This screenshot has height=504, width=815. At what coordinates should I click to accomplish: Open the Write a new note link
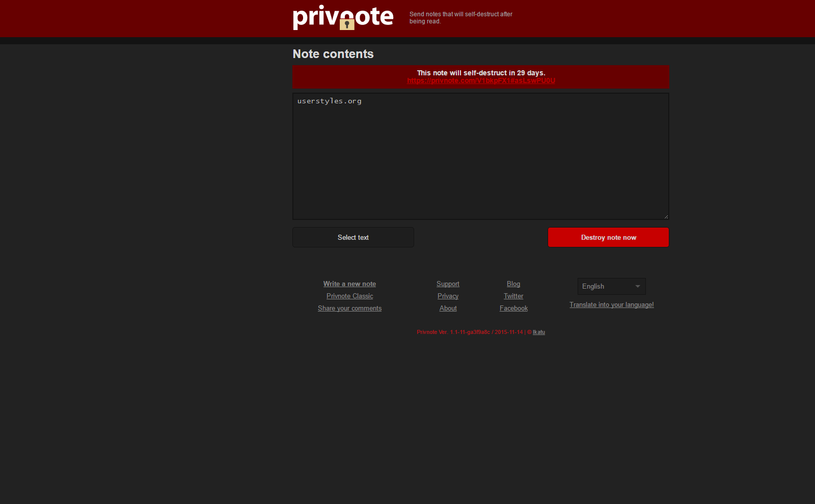click(349, 284)
